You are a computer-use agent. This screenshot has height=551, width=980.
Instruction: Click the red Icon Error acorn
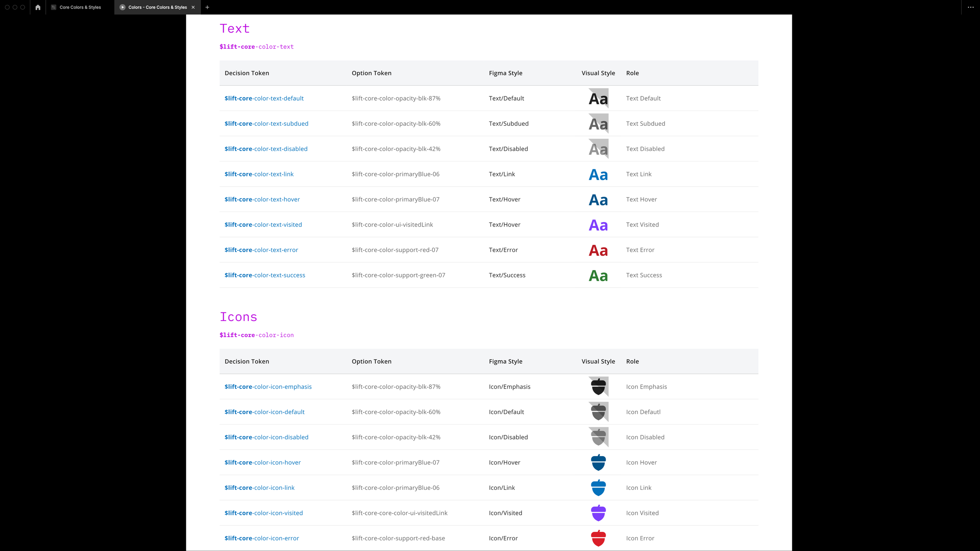point(598,538)
